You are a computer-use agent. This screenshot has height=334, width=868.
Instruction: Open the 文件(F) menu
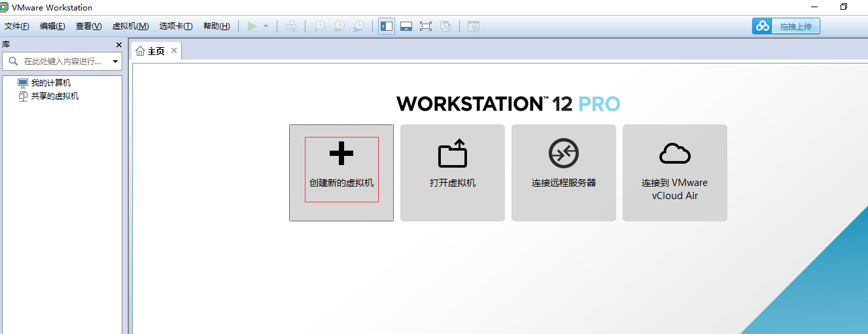pyautogui.click(x=17, y=26)
